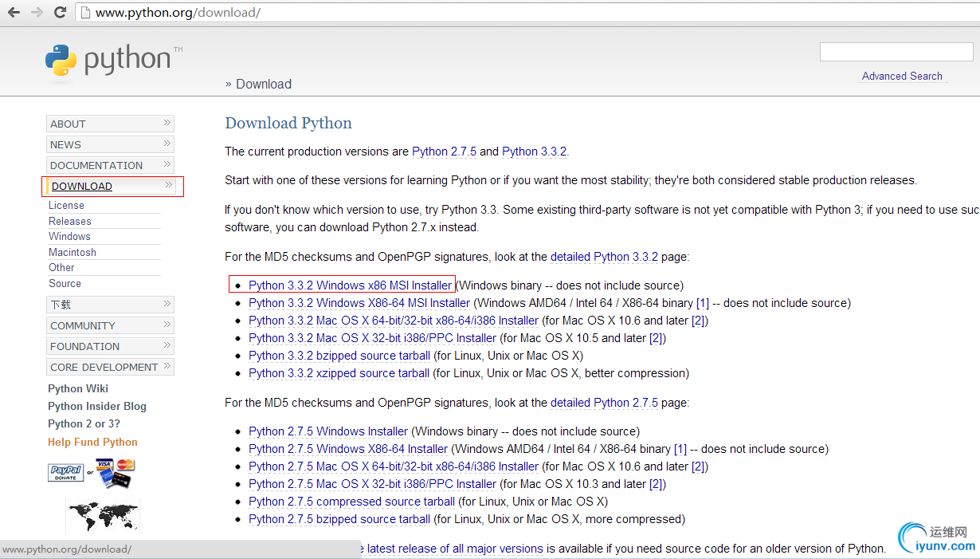Click the Download breadcrumb link
Screen dimensions: 980x559
(x=264, y=84)
